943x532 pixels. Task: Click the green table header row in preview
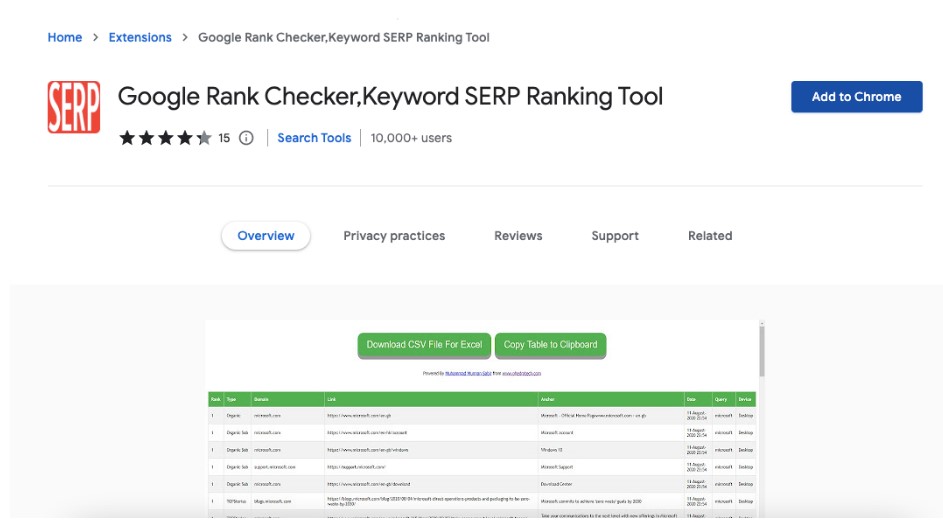[x=480, y=399]
